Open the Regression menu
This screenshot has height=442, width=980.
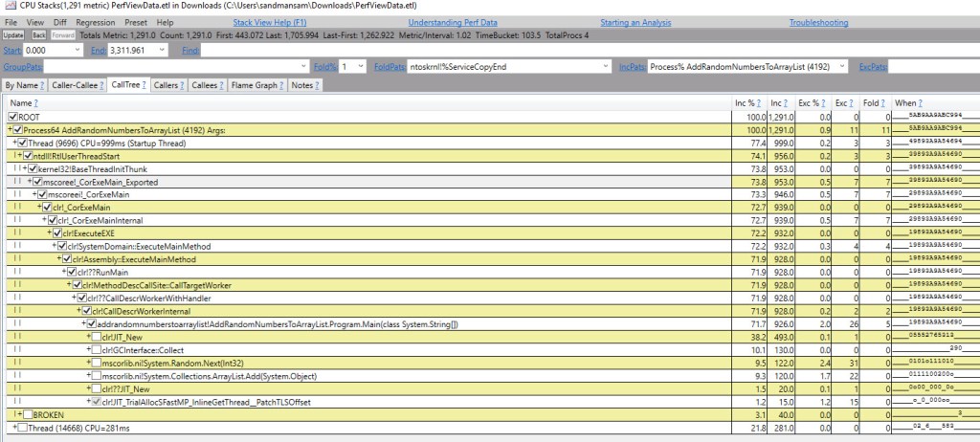95,21
